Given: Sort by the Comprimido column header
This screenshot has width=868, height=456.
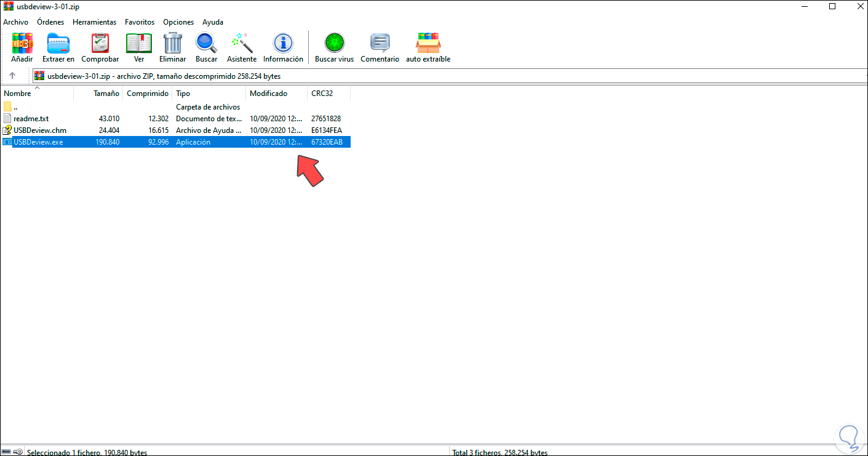Looking at the screenshot, I should click(148, 94).
